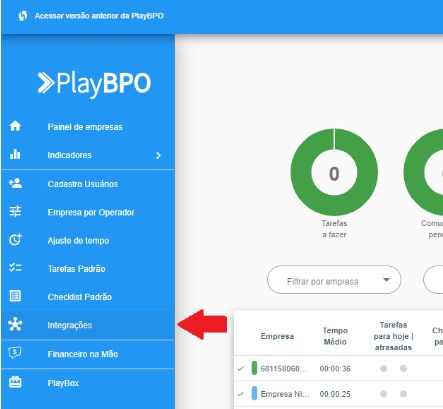Image resolution: width=443 pixels, height=409 pixels.
Task: Click the dropdown arrow in Filtrar por empresa
Action: (x=386, y=280)
